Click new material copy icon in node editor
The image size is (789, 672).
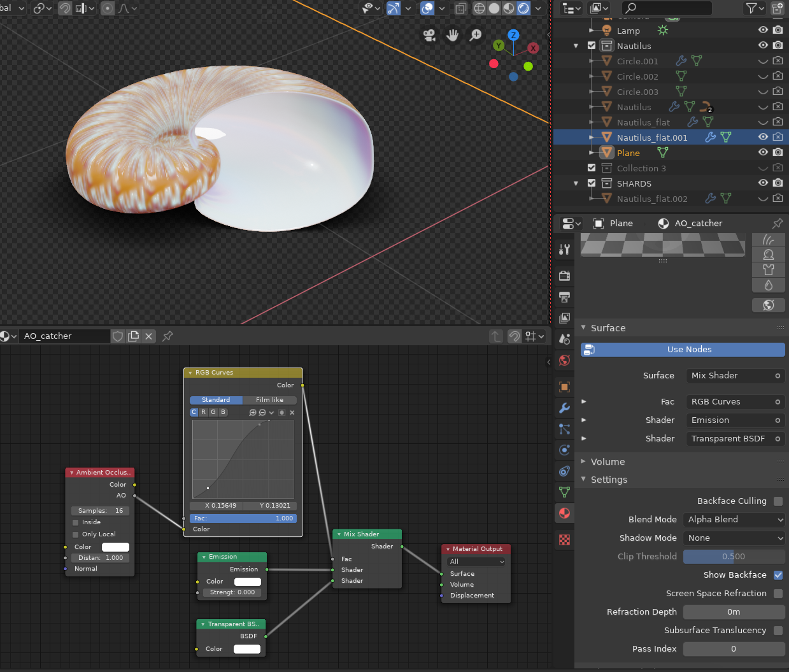point(133,336)
